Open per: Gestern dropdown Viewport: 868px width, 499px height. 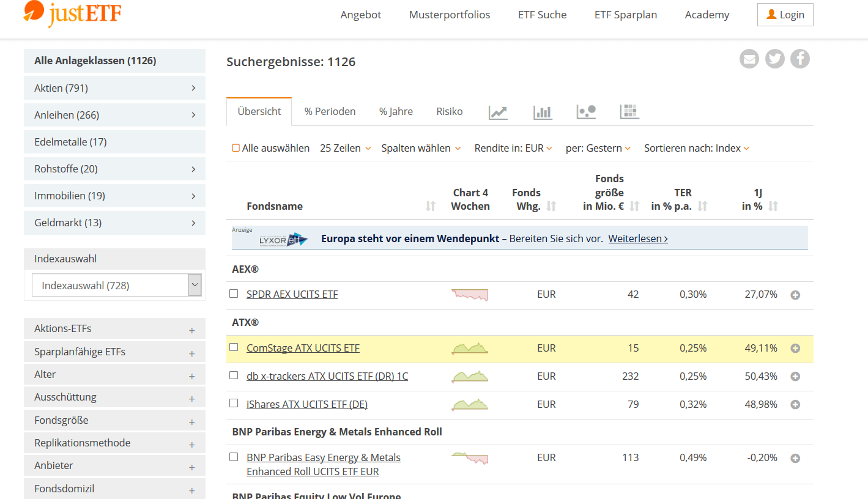[598, 148]
